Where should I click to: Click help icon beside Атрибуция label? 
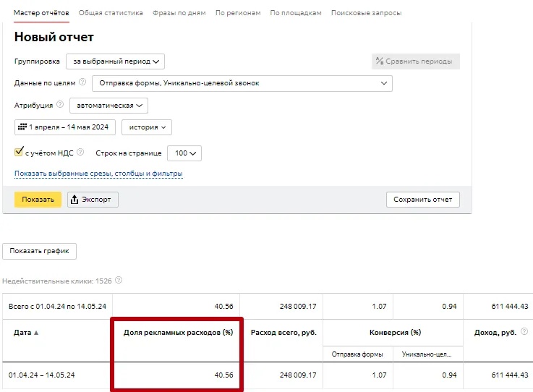coord(60,105)
